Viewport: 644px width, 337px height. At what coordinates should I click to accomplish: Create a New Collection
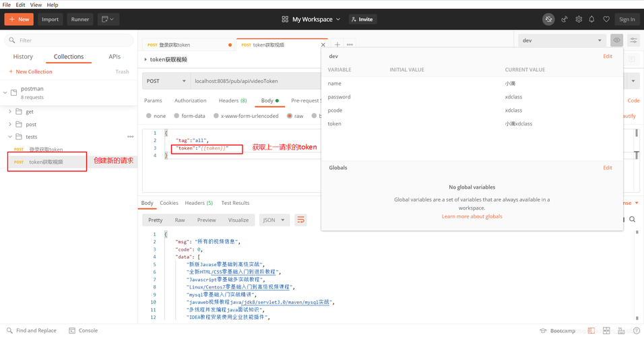[31, 71]
